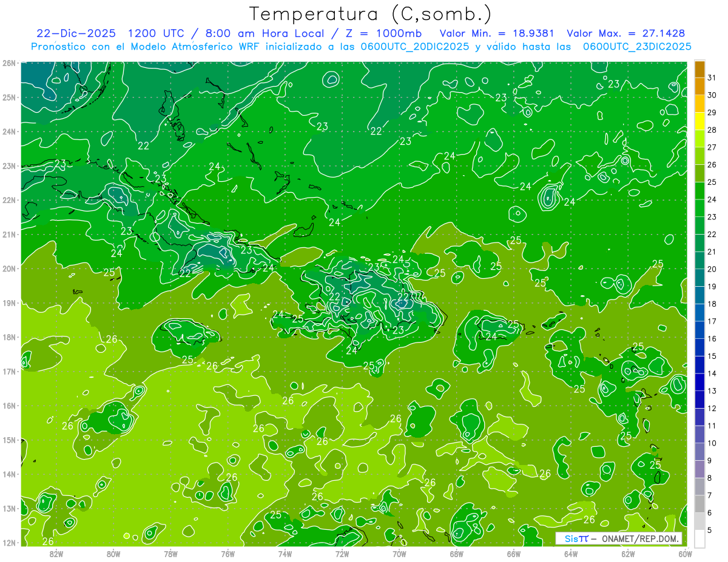Click the '74W' longitude axis label
Screen dimensions: 728x562
[x=285, y=554]
